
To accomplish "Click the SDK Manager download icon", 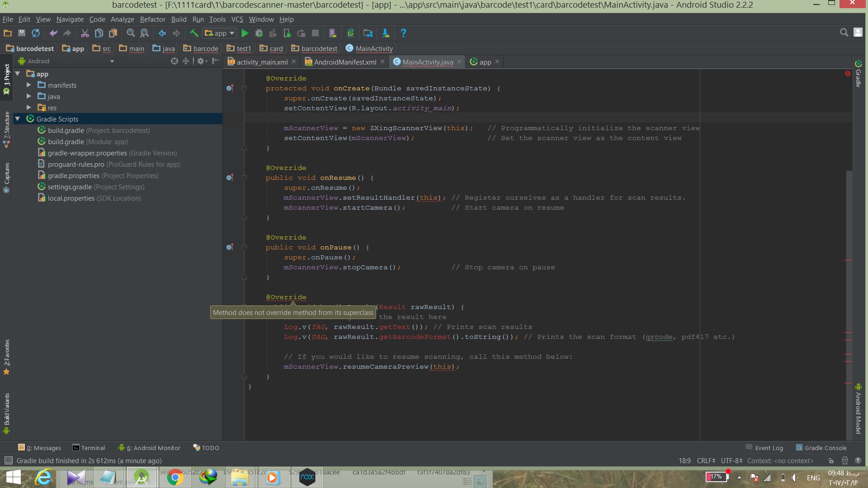I will tap(386, 33).
